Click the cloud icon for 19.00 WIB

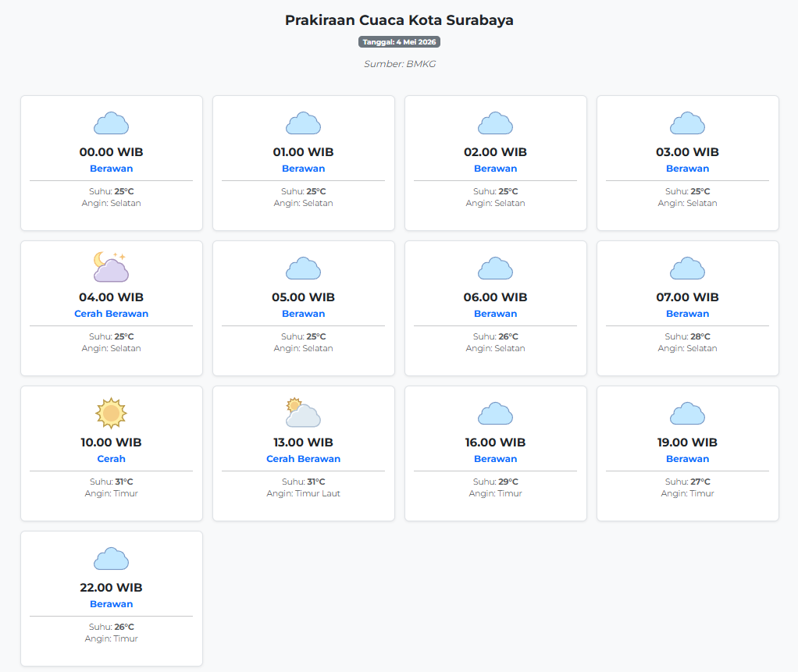pyautogui.click(x=688, y=414)
